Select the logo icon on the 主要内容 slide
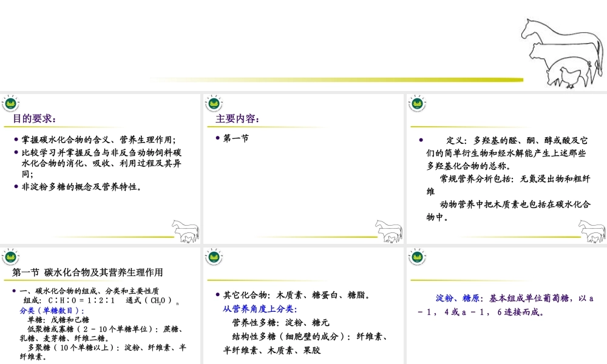Image resolution: width=607 pixels, height=364 pixels. [x=215, y=104]
